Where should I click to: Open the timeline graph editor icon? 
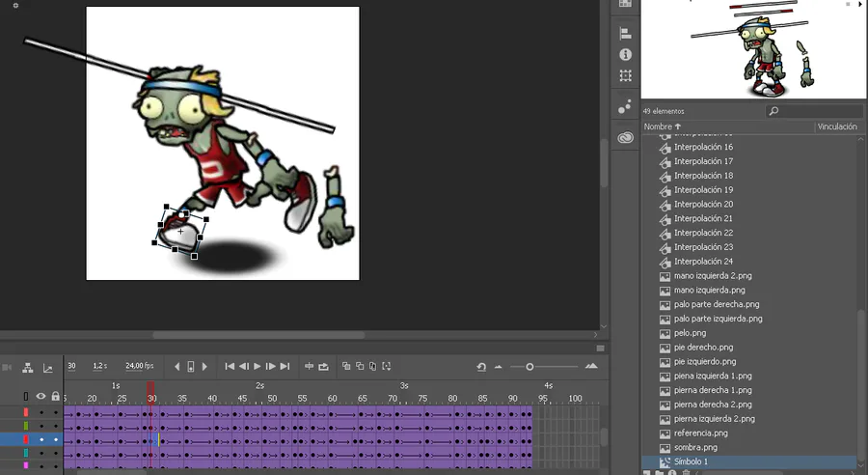click(48, 368)
